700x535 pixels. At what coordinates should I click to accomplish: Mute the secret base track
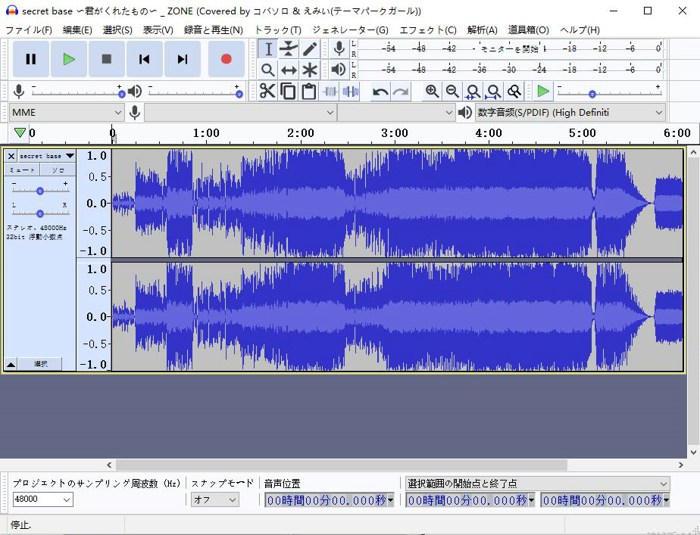22,170
